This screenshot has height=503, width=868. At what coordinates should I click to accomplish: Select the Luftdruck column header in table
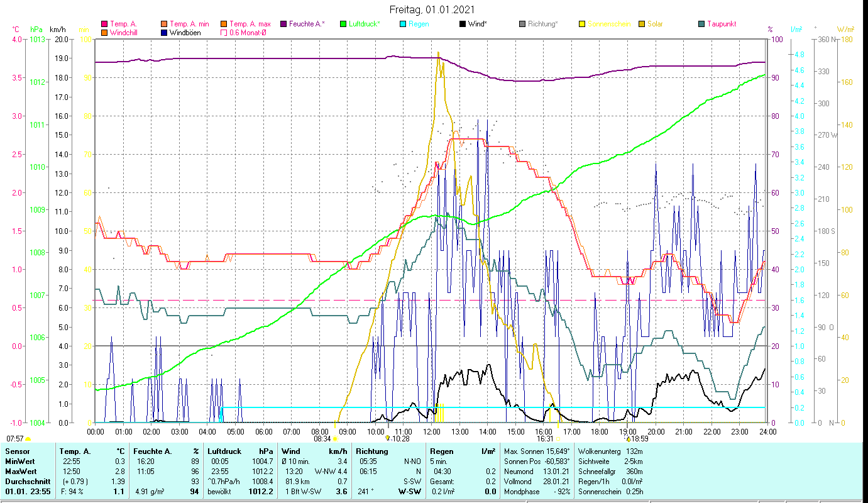point(223,451)
